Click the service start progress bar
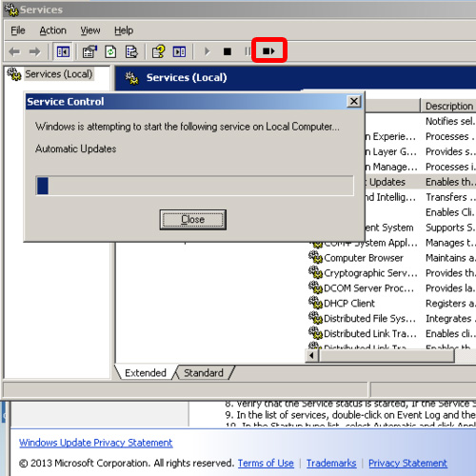 (194, 186)
